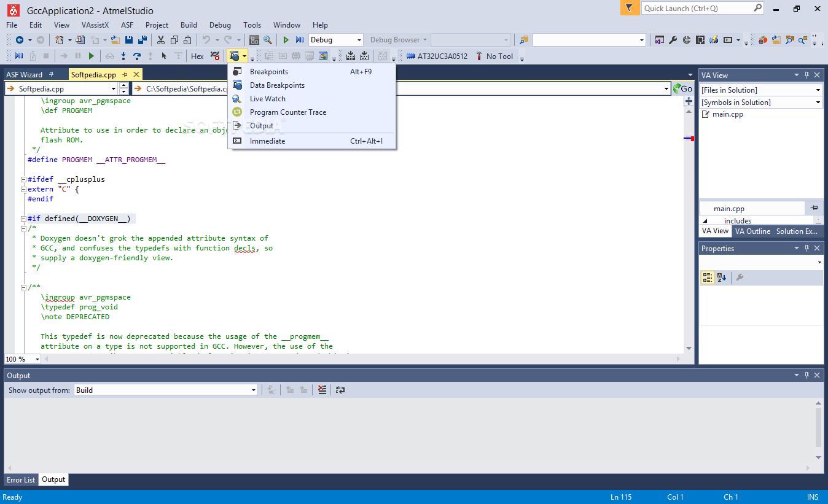
Task: Click the debug windows dropdown arrow button
Action: [244, 56]
